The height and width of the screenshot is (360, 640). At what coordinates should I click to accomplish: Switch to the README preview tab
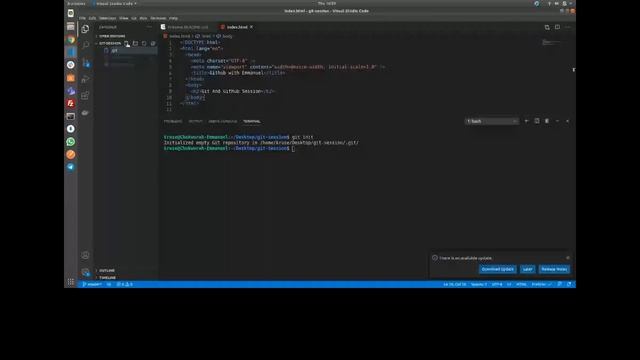click(x=187, y=27)
